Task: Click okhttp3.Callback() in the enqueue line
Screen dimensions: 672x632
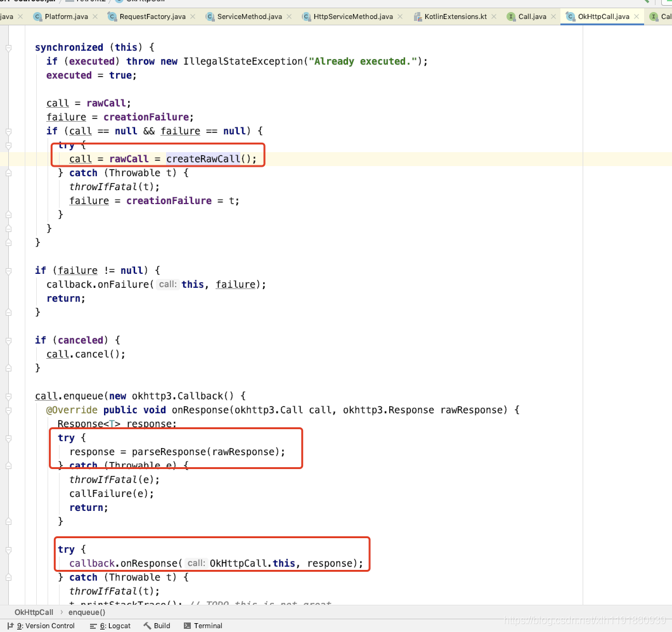Action: [183, 396]
